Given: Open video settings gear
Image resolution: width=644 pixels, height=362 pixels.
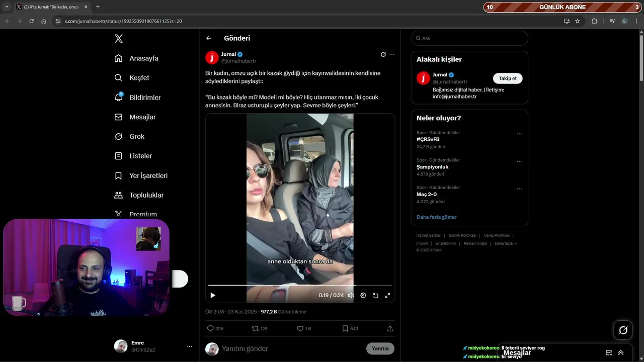Looking at the screenshot, I should click(x=363, y=296).
